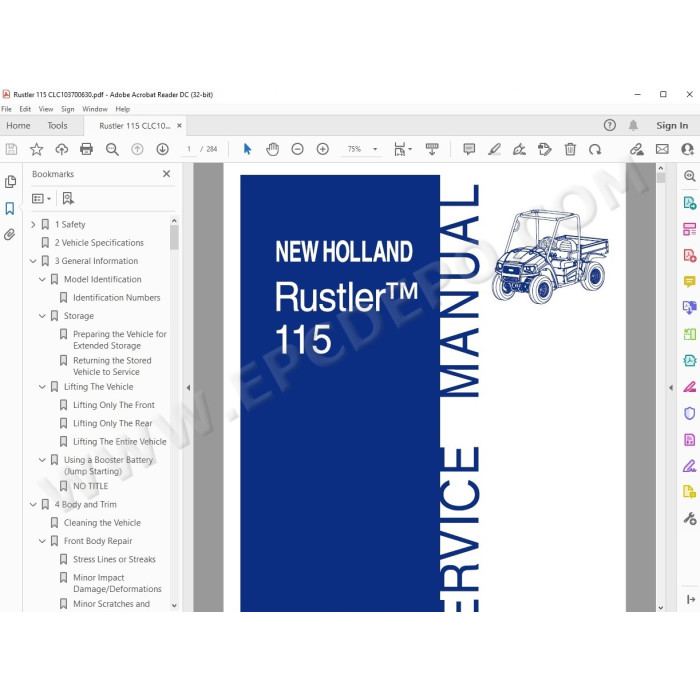This screenshot has width=700, height=700.
Task: Open the View menu
Action: [46, 109]
